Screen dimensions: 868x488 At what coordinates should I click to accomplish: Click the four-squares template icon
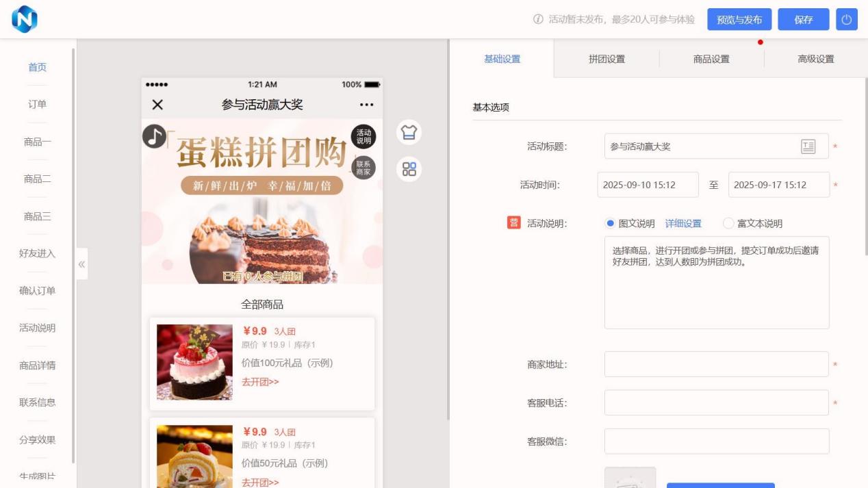point(409,169)
